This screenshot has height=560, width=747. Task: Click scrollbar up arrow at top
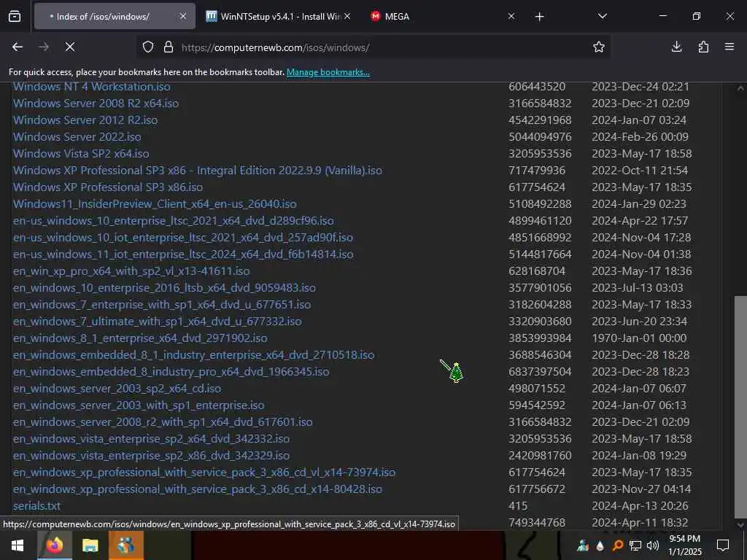click(740, 88)
